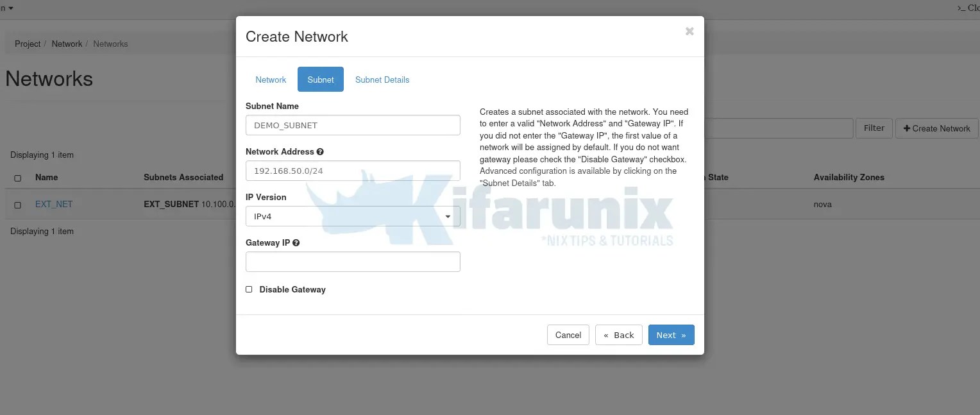Navigate to the Project breadcrumb

click(27, 44)
